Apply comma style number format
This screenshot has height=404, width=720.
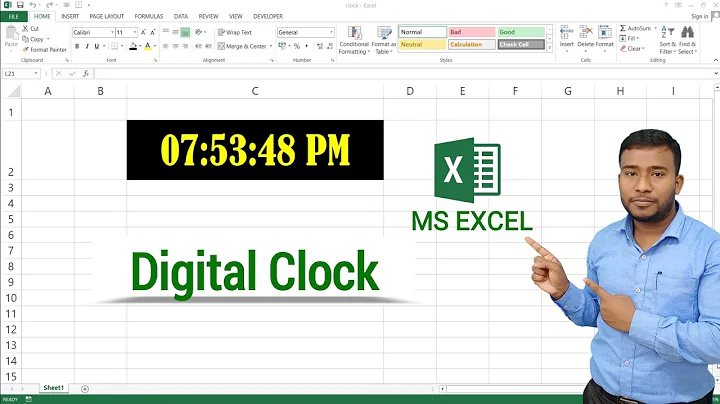click(306, 46)
